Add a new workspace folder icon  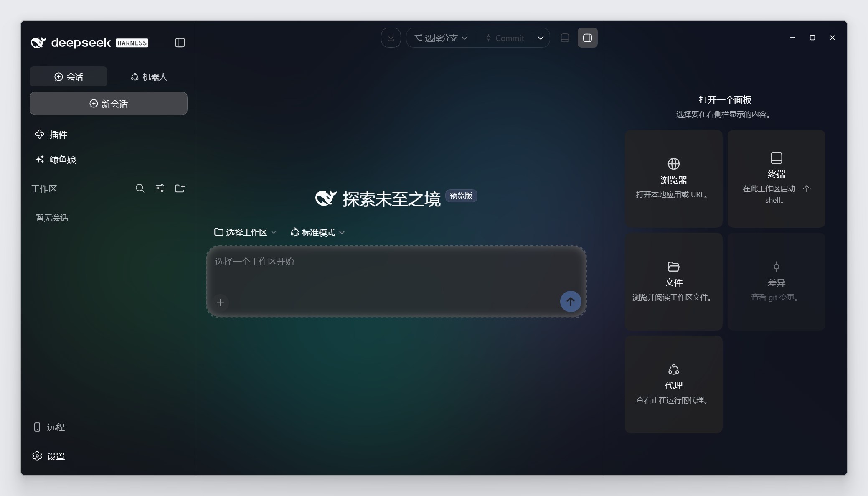tap(180, 188)
